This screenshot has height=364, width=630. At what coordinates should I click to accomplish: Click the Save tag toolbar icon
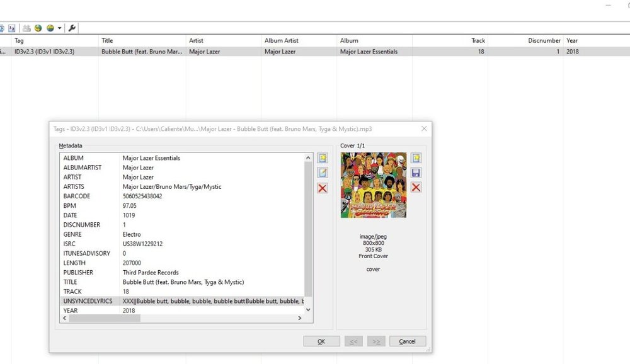click(x=3, y=28)
